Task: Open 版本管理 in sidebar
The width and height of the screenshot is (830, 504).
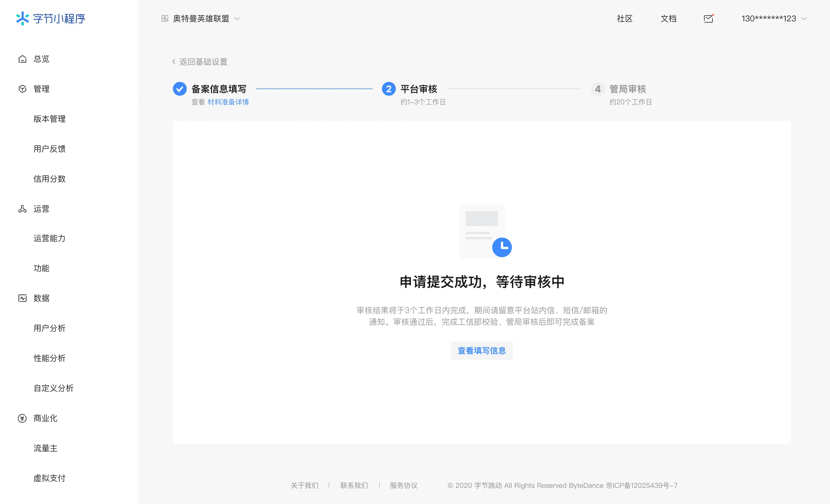Action: (50, 119)
